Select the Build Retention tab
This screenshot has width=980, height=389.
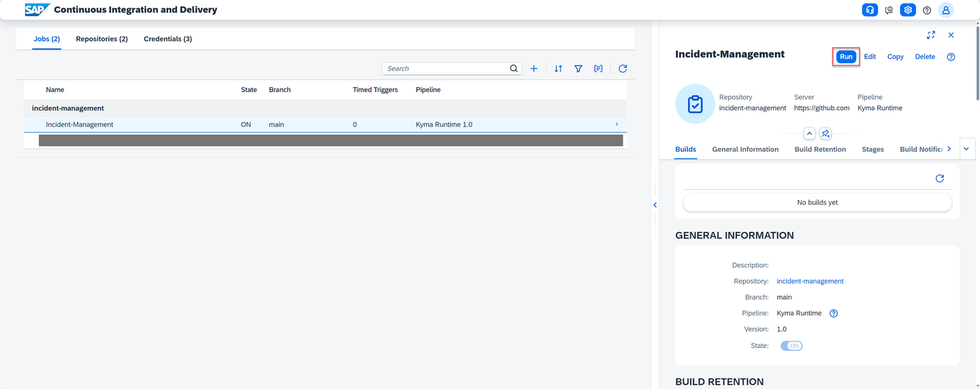(x=820, y=149)
